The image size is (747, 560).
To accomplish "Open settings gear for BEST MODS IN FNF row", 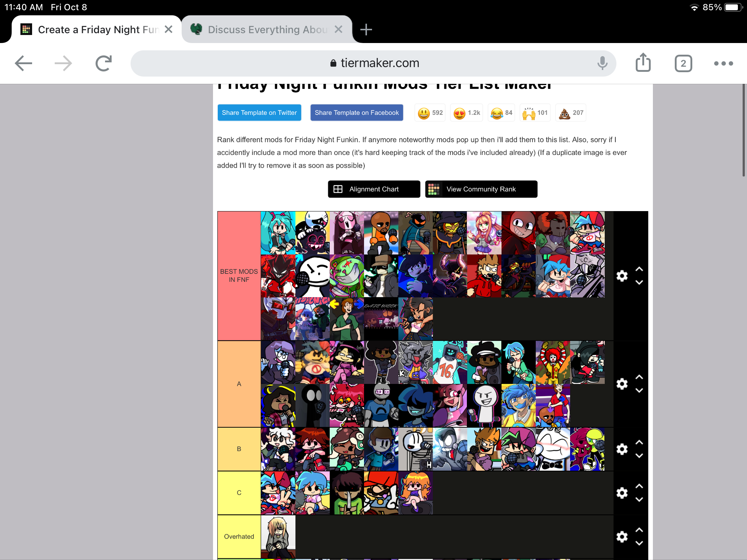I will (622, 276).
